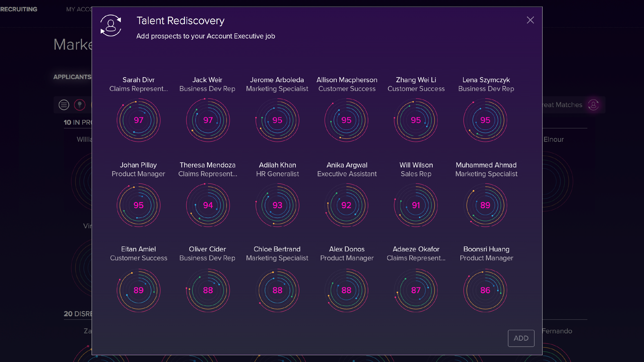Click the Johan Pillay name link
644x362 pixels.
[x=138, y=165]
